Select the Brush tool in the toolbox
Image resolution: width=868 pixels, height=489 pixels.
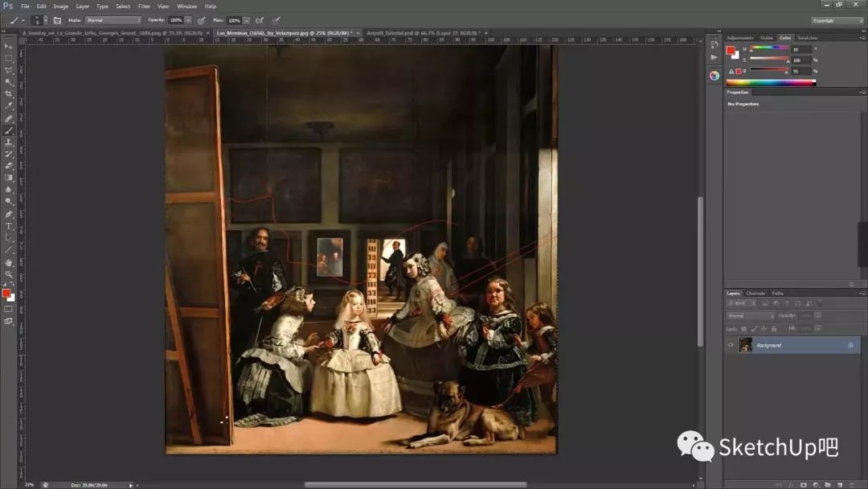[8, 130]
